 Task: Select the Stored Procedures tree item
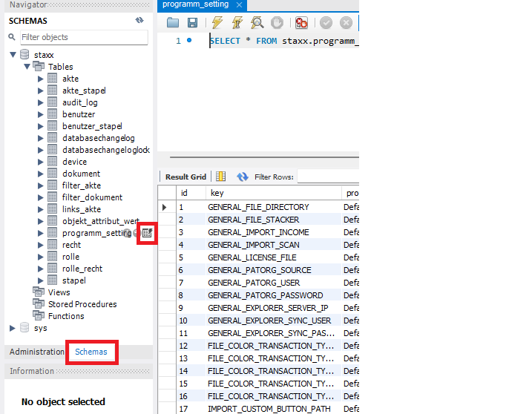(82, 304)
